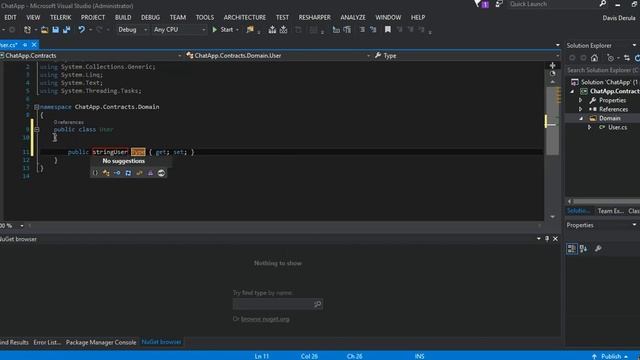The width and height of the screenshot is (640, 360).
Task: Toggle the enums filter icon in IntelliSense popup
Action: coord(139,173)
